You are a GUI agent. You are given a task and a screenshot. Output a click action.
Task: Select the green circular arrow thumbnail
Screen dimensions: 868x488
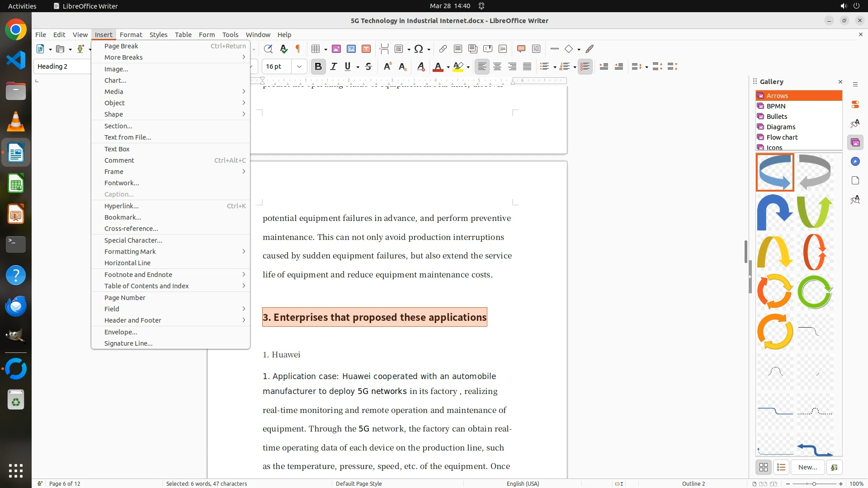tap(815, 292)
